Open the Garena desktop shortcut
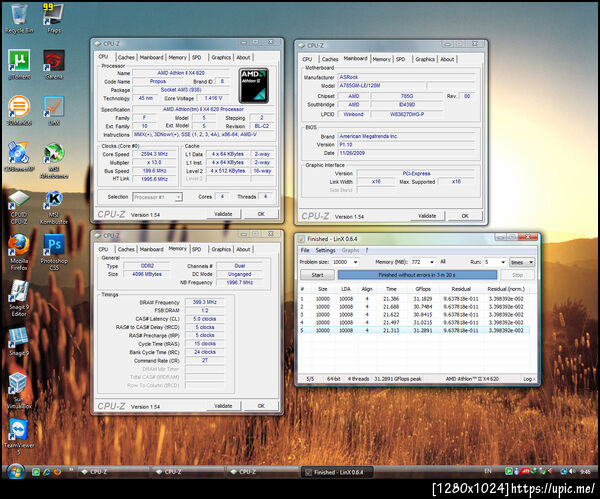The height and width of the screenshot is (499, 600). click(x=54, y=64)
